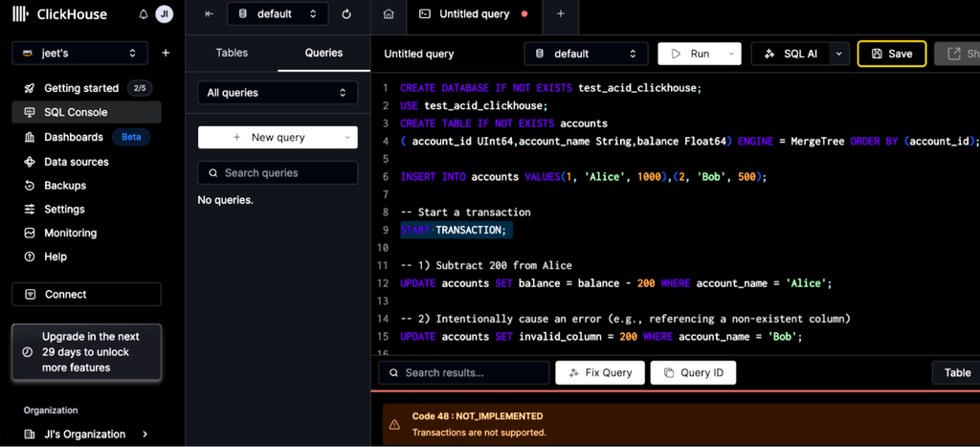Open the notifications bell
Viewport: 980px width, 447px height.
click(x=144, y=13)
